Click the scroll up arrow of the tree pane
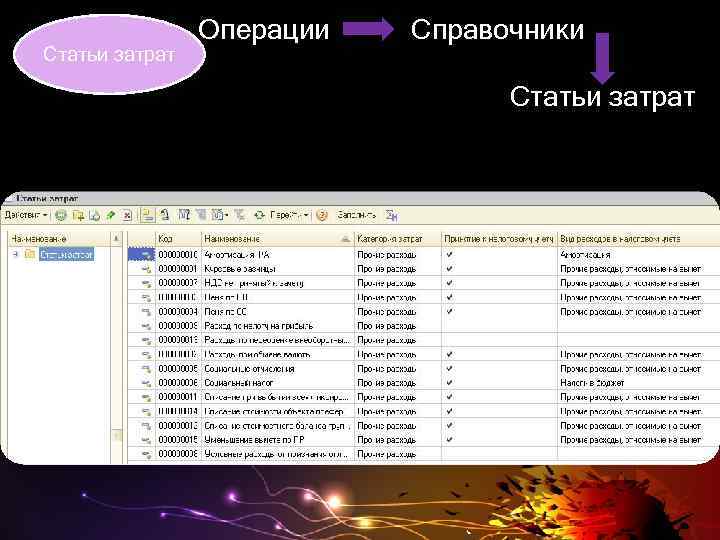 117,239
